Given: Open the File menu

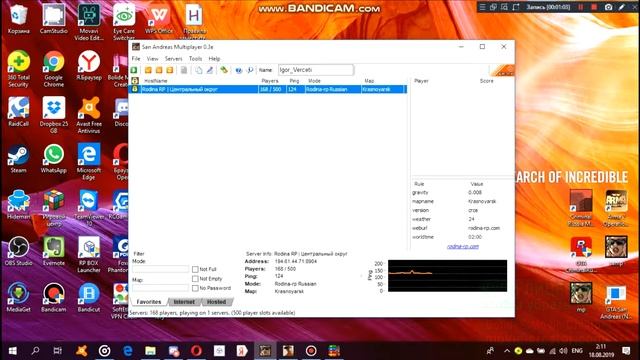Looking at the screenshot, I should [x=136, y=59].
